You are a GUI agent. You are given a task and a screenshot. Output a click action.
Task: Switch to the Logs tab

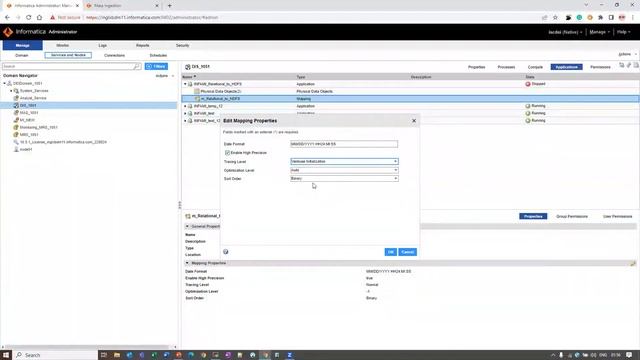coord(102,45)
